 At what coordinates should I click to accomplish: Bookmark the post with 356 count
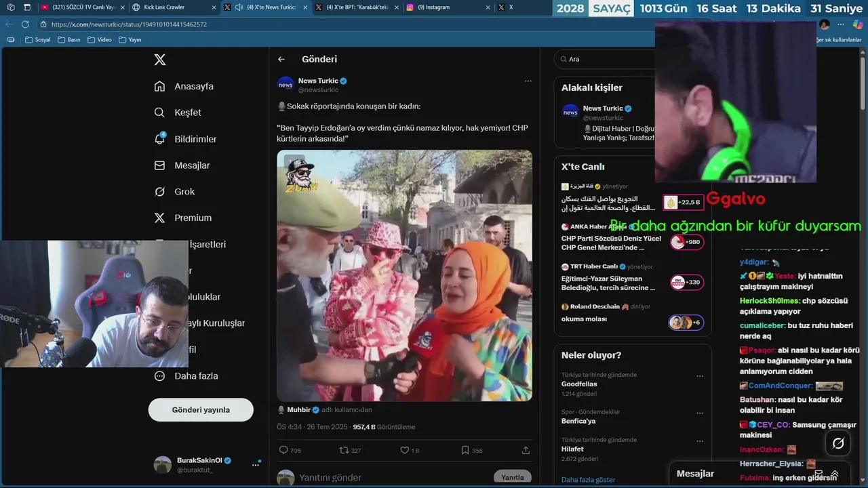coord(472,450)
